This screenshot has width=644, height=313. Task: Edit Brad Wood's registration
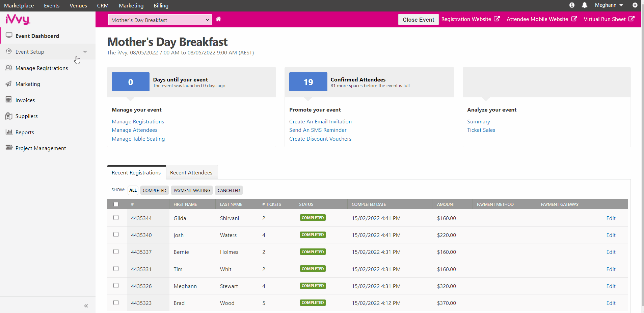click(x=611, y=303)
